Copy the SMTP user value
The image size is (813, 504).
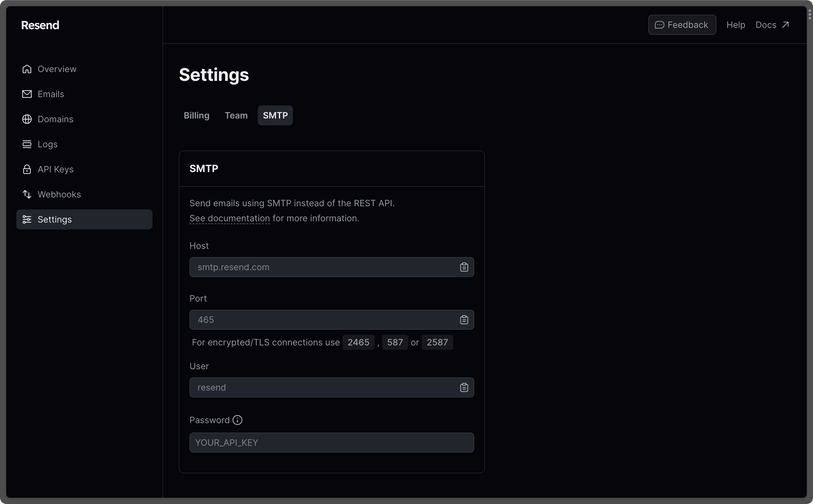pos(464,387)
